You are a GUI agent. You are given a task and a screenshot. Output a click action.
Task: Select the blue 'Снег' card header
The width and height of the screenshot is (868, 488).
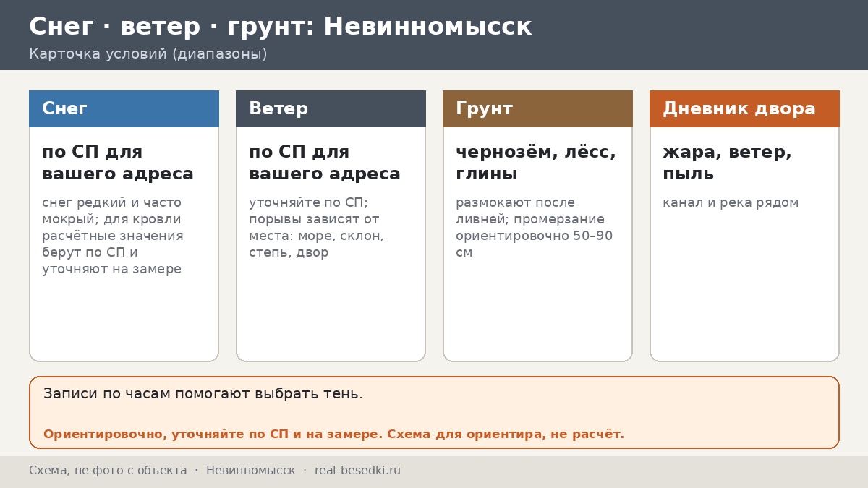coord(124,108)
